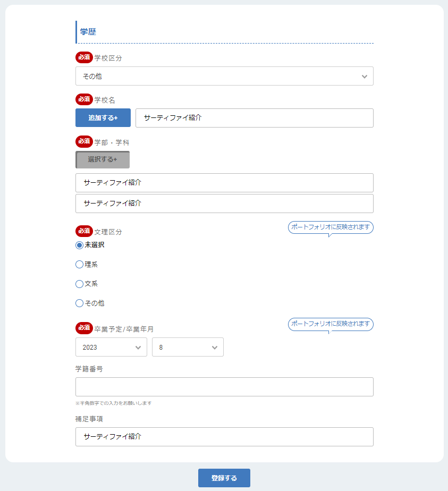
Task: Click the gray 選択する+ button
Action: (x=103, y=159)
